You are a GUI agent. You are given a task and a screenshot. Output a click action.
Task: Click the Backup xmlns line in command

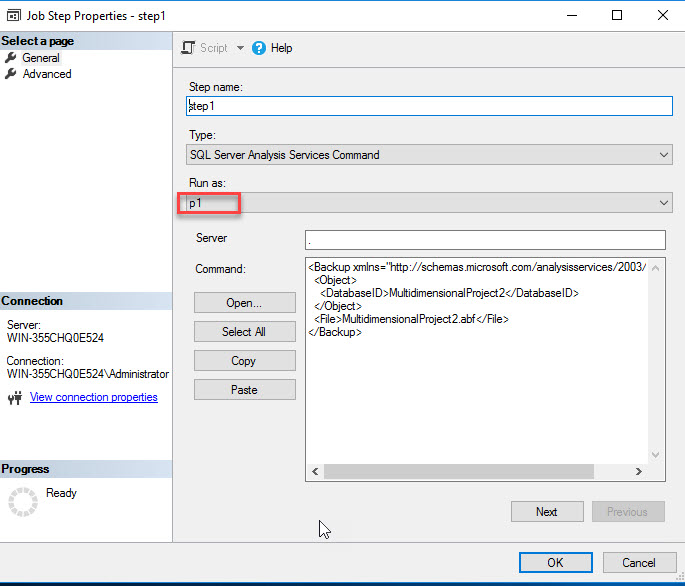[477, 267]
